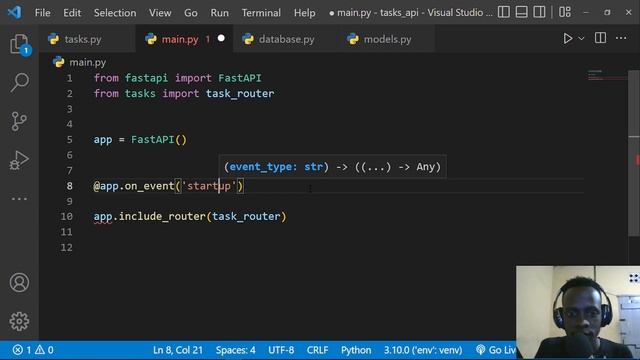Click inside the 'startup' string

point(209,186)
